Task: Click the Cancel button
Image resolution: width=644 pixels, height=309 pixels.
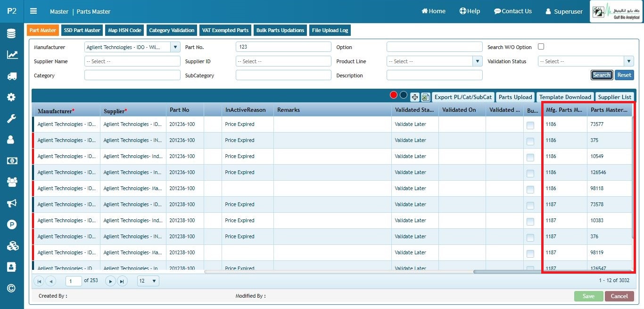Action: 619,296
